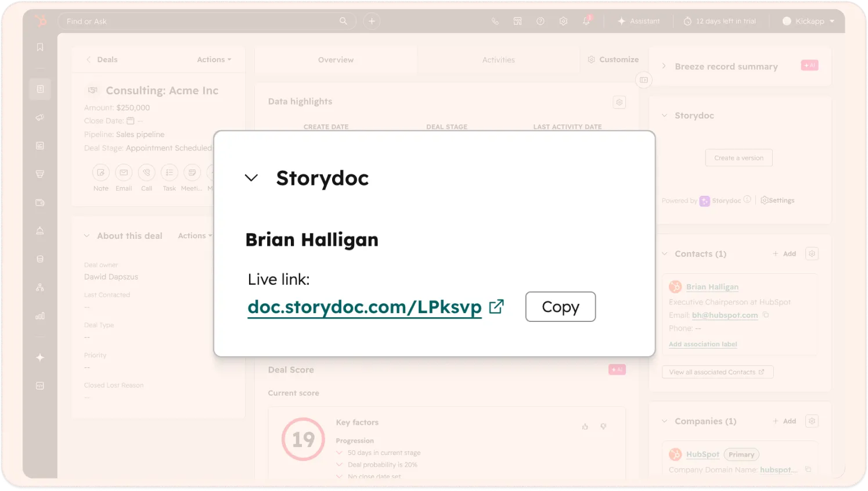868x491 pixels.
Task: Open the Contacts card settings gear
Action: tap(812, 253)
